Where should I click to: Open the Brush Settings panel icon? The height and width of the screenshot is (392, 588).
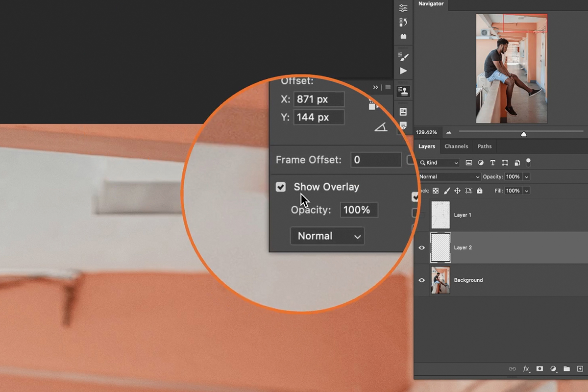403,56
